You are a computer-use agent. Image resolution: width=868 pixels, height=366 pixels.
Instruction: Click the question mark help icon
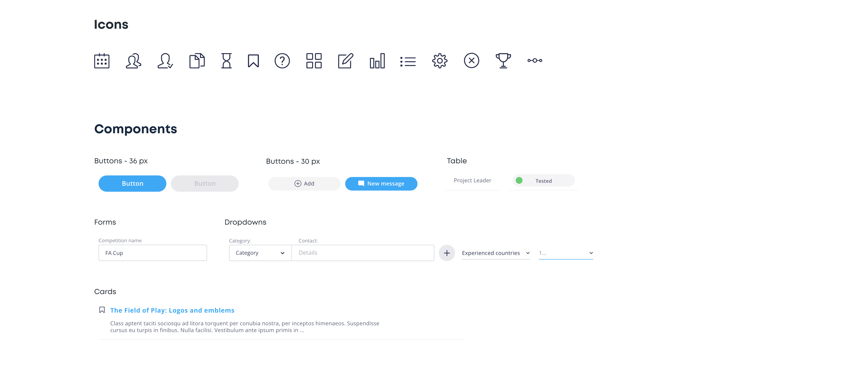tap(282, 61)
